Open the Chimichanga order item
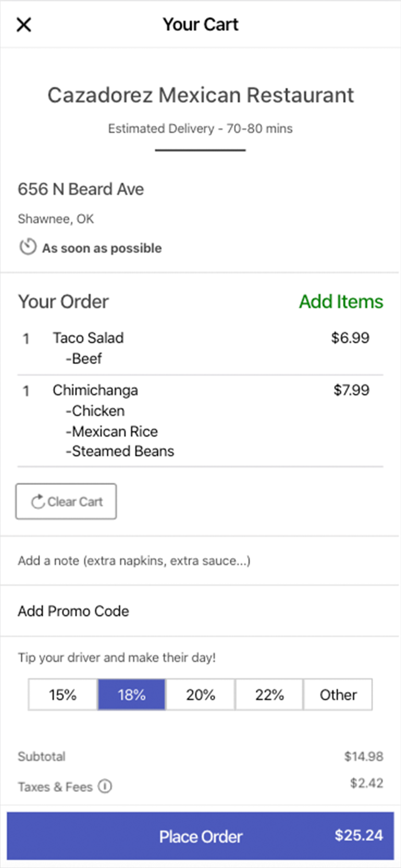This screenshot has width=401, height=868. point(95,390)
